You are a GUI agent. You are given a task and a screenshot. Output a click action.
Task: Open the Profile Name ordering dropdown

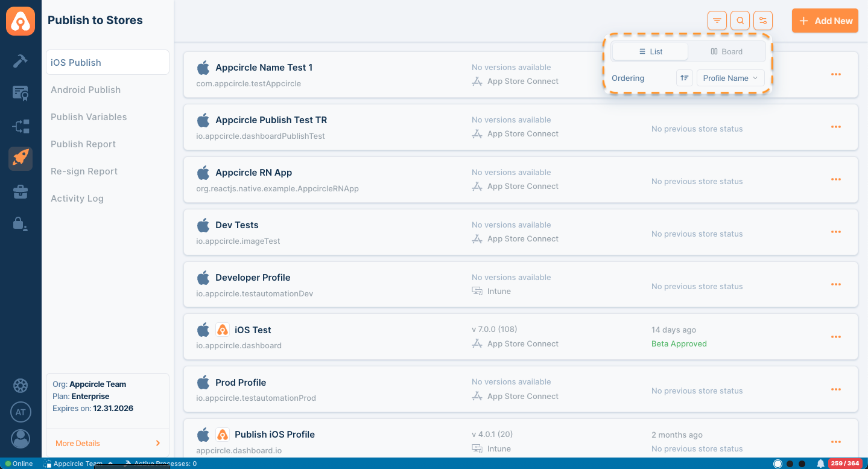pos(730,78)
